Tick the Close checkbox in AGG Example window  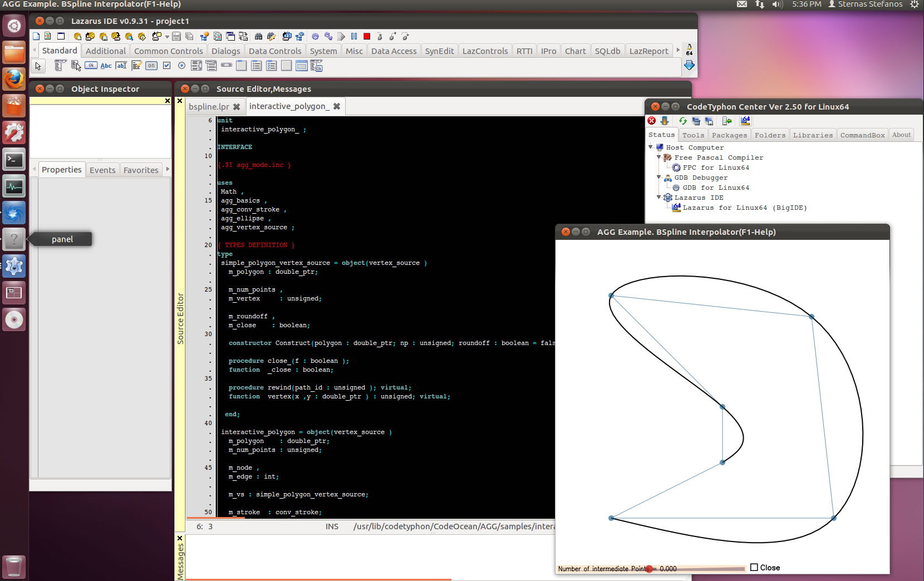[754, 567]
